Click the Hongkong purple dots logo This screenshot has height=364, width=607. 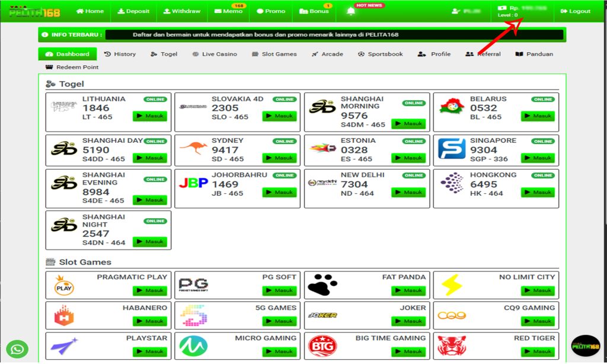point(451,183)
